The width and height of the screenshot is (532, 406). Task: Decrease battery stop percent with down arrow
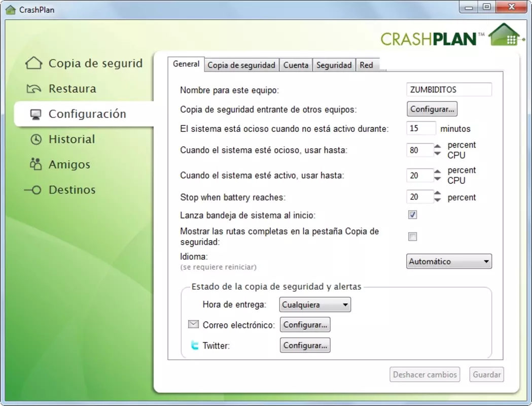pos(438,200)
